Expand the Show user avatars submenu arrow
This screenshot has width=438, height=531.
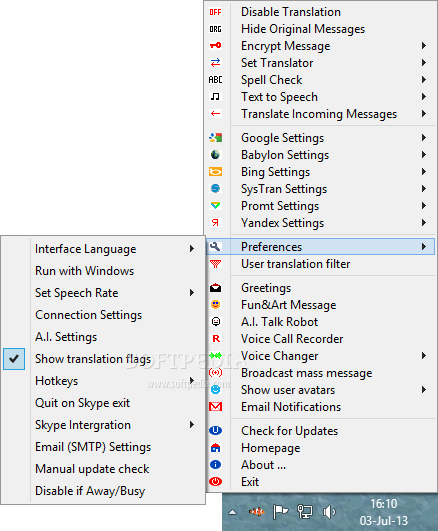click(424, 390)
